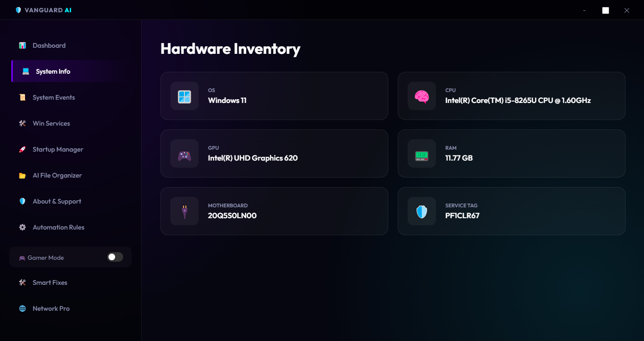Click the Automation Rules gear icon
This screenshot has width=644, height=341.
[x=22, y=227]
